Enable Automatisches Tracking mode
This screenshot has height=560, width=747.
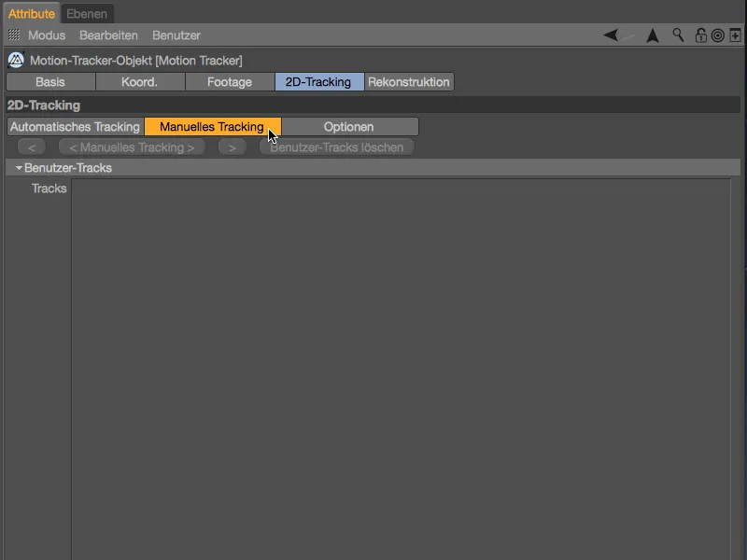tap(74, 126)
